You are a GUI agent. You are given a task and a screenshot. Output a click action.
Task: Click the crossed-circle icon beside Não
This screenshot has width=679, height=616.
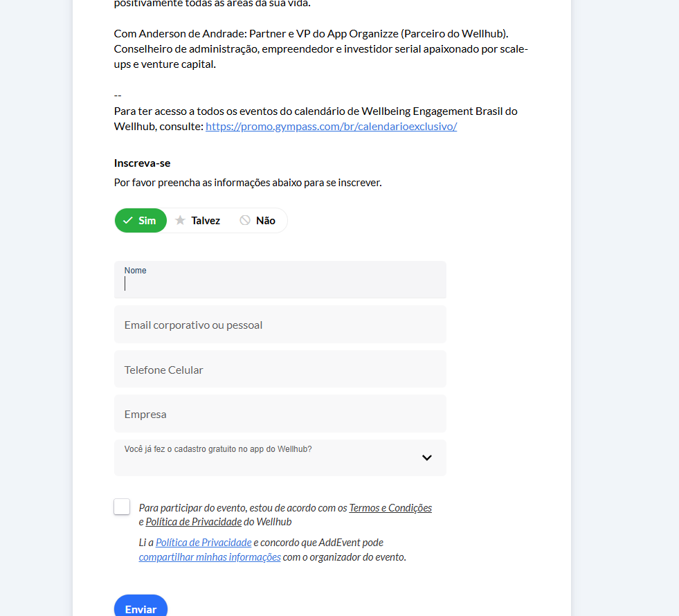click(245, 221)
